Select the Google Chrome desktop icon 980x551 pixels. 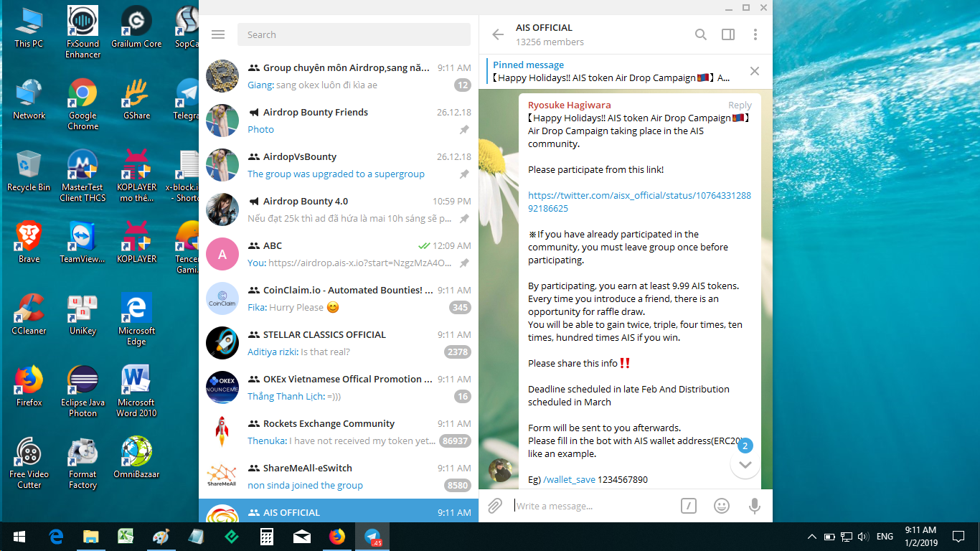point(83,104)
